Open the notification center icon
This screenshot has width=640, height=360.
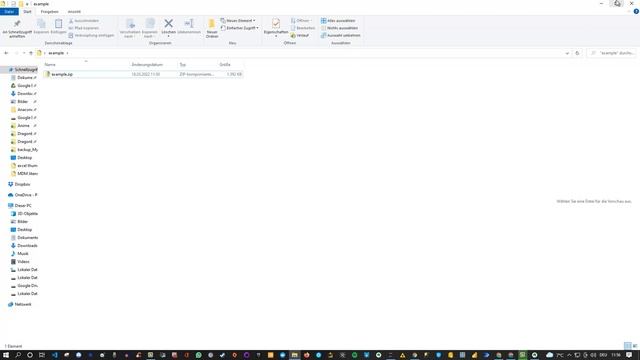pyautogui.click(x=629, y=355)
